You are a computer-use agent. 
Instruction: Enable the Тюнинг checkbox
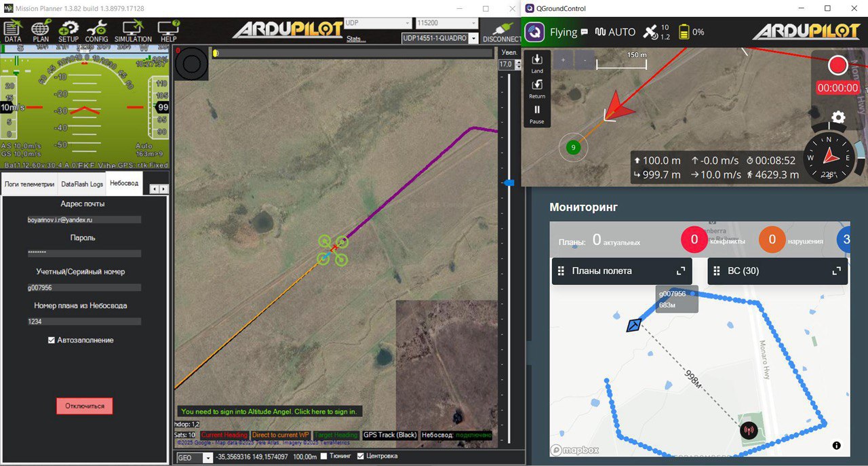[x=324, y=457]
